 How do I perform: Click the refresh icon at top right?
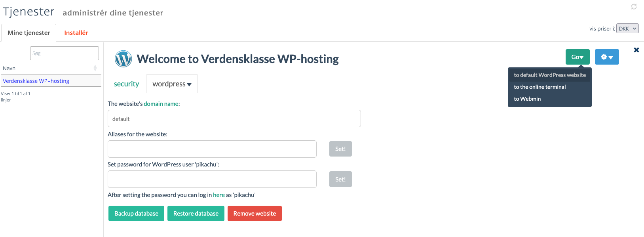(x=634, y=7)
